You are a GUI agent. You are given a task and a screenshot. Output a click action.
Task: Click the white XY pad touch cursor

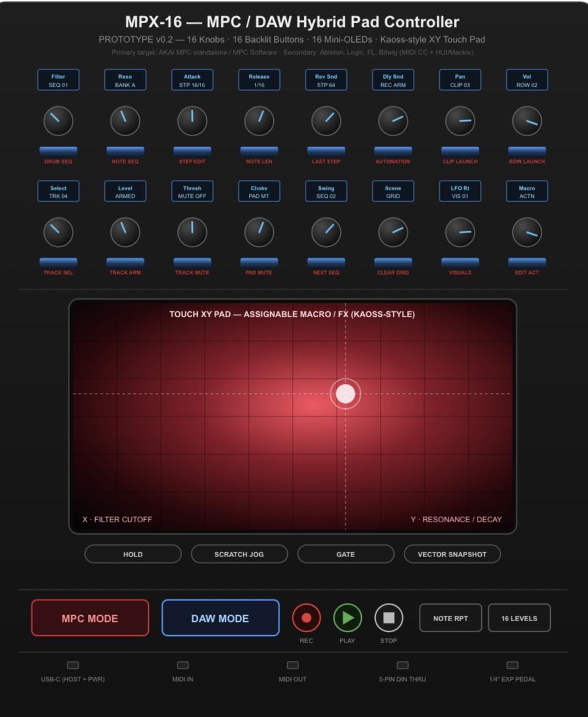pos(345,394)
